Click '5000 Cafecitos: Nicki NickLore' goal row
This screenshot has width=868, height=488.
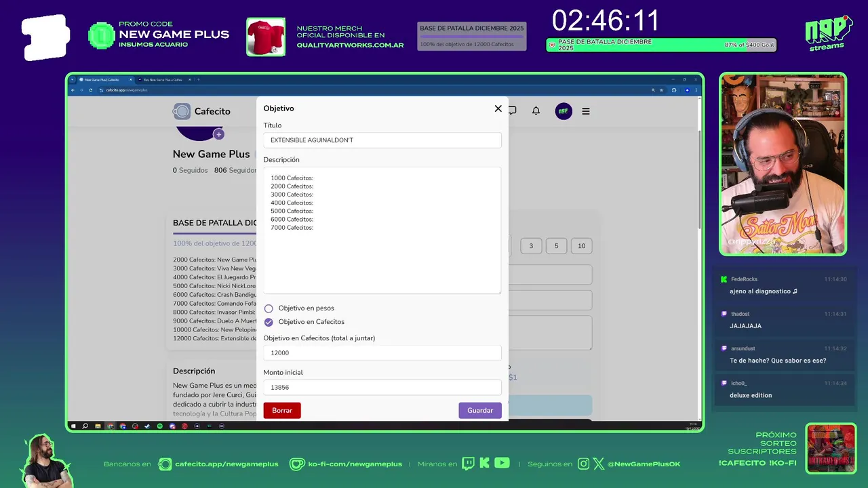(214, 286)
